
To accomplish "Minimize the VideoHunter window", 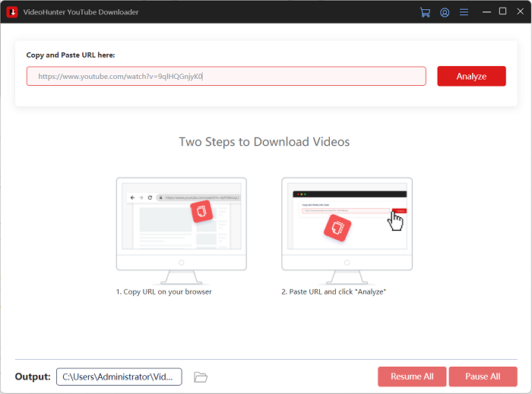I will (486, 11).
